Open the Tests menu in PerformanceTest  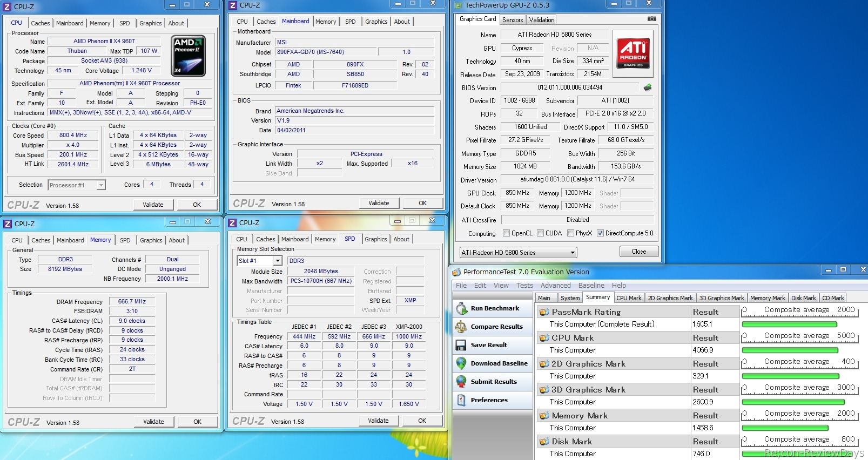point(524,286)
